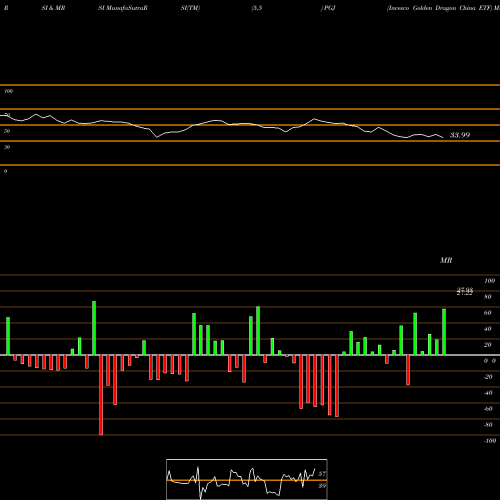Click the 50 label on RSI axis
This screenshot has width=500, height=500.
[7, 131]
